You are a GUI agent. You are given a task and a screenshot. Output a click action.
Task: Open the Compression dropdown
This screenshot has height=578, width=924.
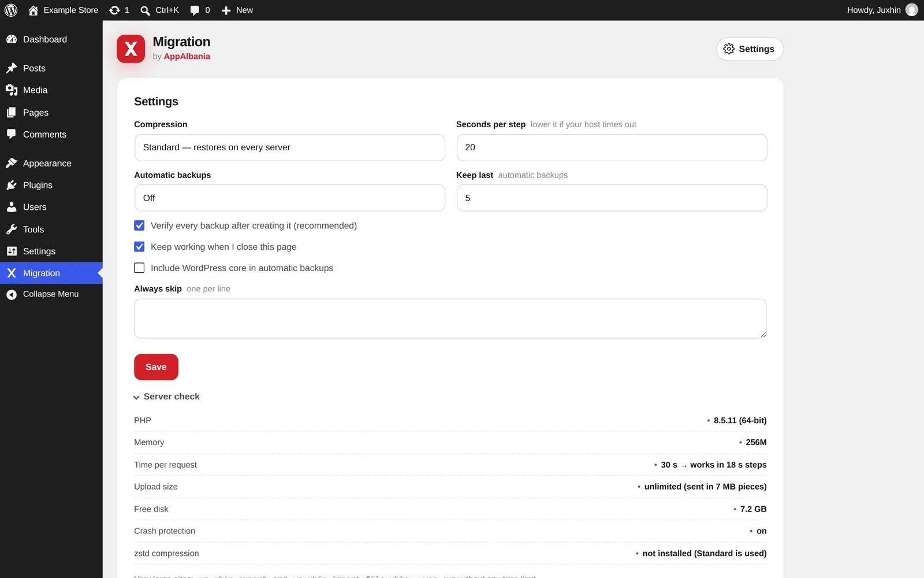(x=289, y=147)
